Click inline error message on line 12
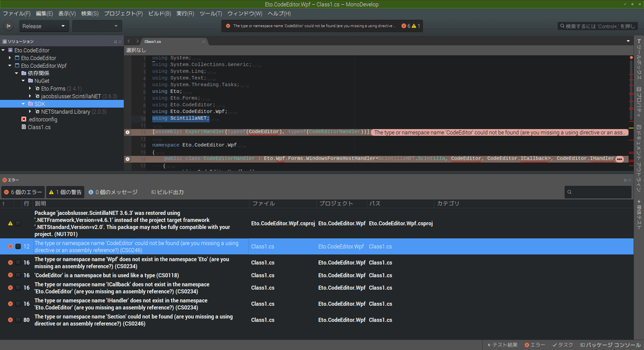Image resolution: width=644 pixels, height=350 pixels. (499, 133)
